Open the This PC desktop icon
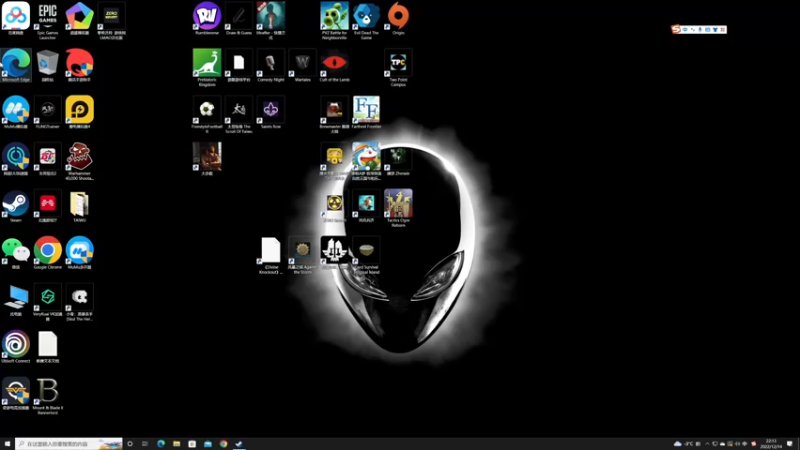Screen dimensions: 800x450 click(x=16, y=301)
